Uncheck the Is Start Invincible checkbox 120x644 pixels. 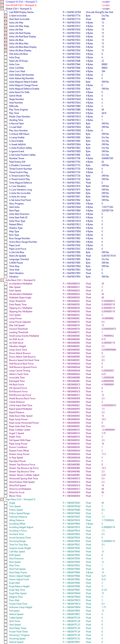(x=5, y=16)
